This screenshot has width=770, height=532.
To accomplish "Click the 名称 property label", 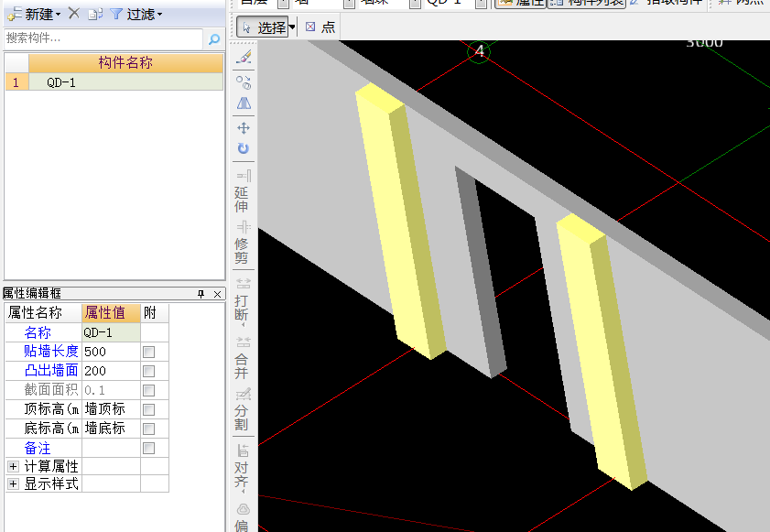I will point(38,332).
